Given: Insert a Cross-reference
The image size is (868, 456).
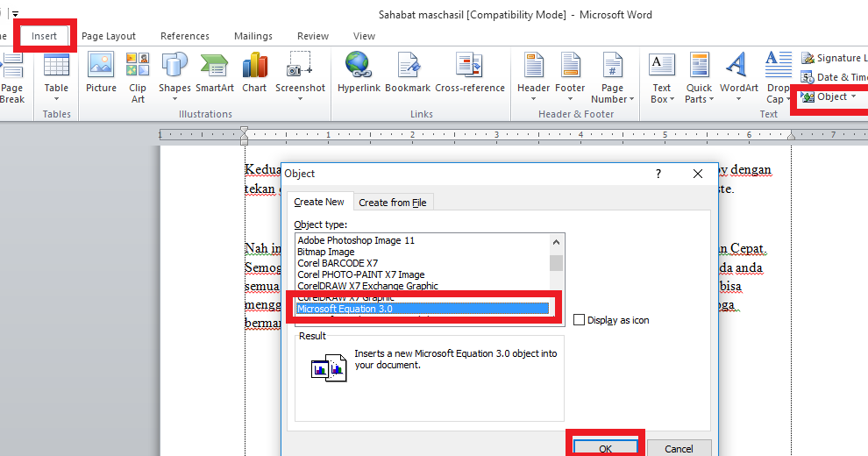Looking at the screenshot, I should pyautogui.click(x=470, y=72).
